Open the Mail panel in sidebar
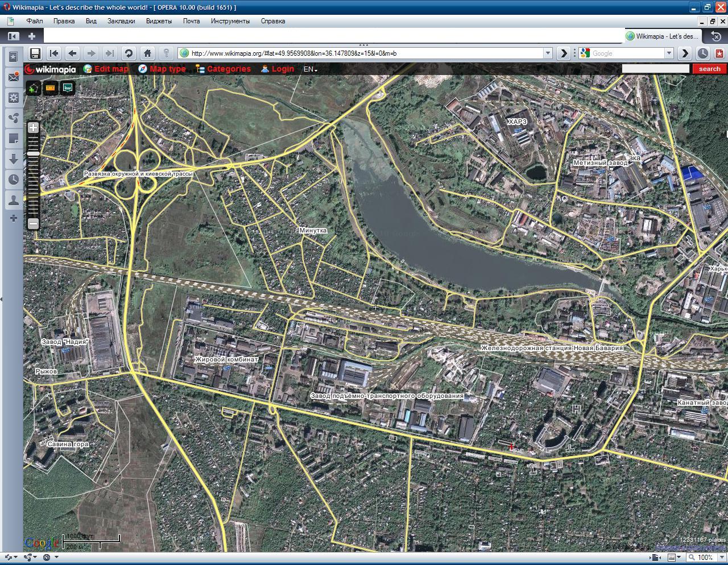The height and width of the screenshot is (565, 728). pyautogui.click(x=14, y=77)
